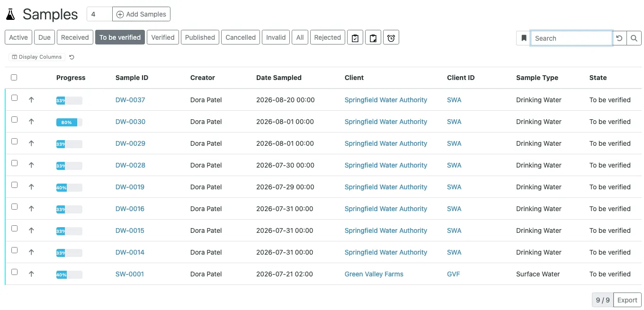644x310 pixels.
Task: Show Cancelled samples
Action: click(241, 37)
